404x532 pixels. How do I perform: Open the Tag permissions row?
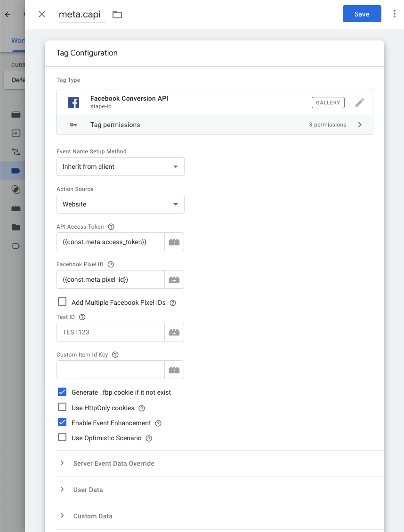[215, 125]
